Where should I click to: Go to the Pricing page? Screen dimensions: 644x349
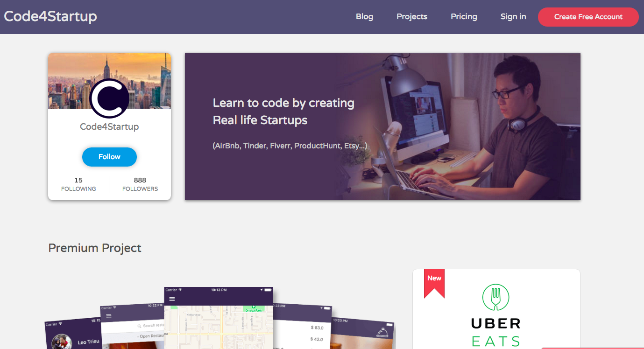pos(464,16)
